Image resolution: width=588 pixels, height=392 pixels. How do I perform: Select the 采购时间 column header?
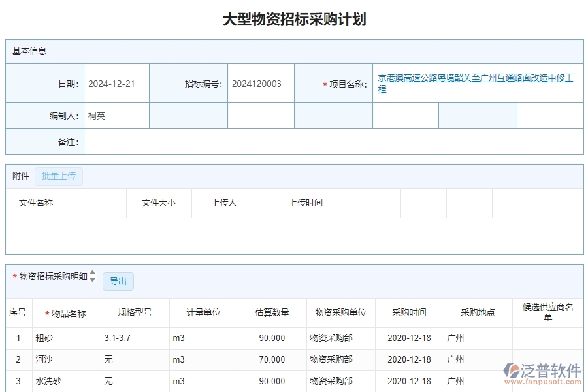pos(408,312)
